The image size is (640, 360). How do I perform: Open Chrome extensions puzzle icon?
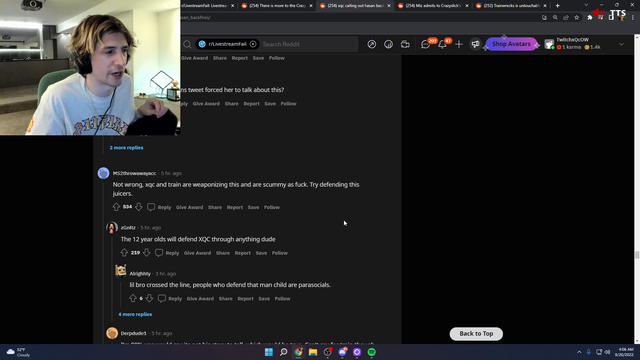pos(589,18)
